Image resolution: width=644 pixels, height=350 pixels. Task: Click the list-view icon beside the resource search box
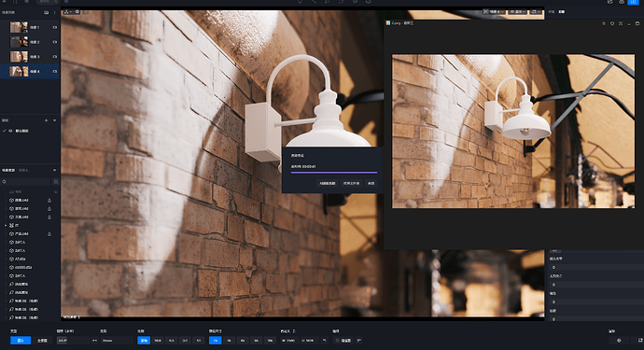[x=56, y=181]
